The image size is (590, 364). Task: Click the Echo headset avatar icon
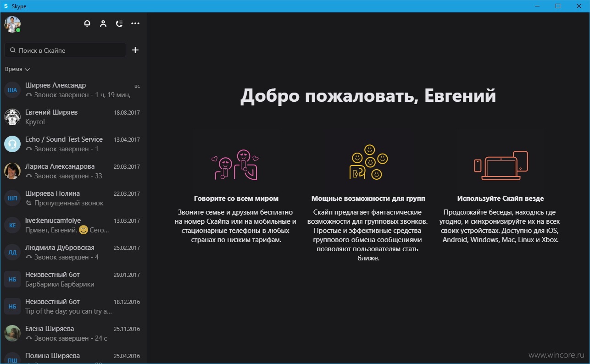(12, 144)
